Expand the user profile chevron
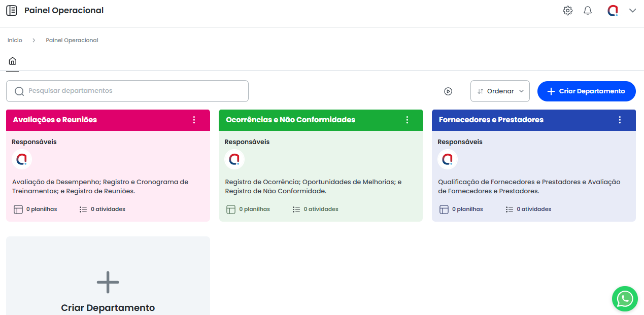Viewport: 644px width, 315px height. pyautogui.click(x=632, y=11)
